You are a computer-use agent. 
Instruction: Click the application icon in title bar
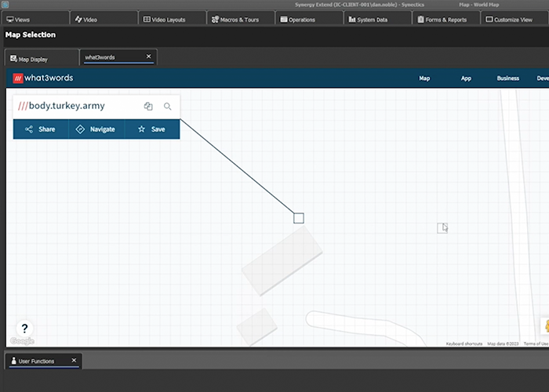[5, 5]
